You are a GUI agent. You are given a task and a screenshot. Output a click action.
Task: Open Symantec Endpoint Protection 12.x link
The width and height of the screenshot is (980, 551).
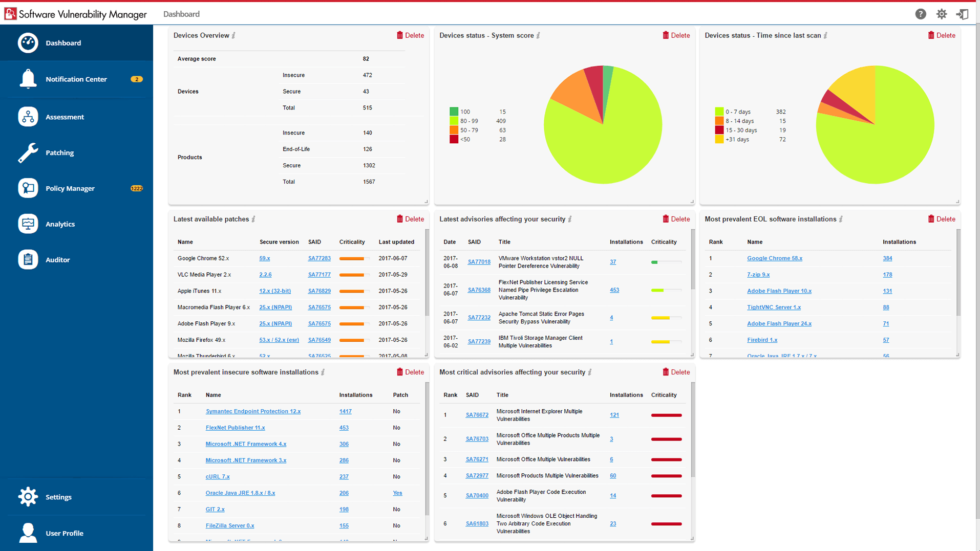click(x=253, y=411)
